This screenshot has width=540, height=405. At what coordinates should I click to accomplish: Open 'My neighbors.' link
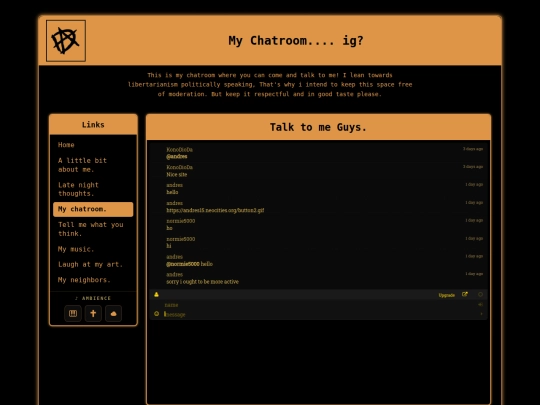(84, 280)
